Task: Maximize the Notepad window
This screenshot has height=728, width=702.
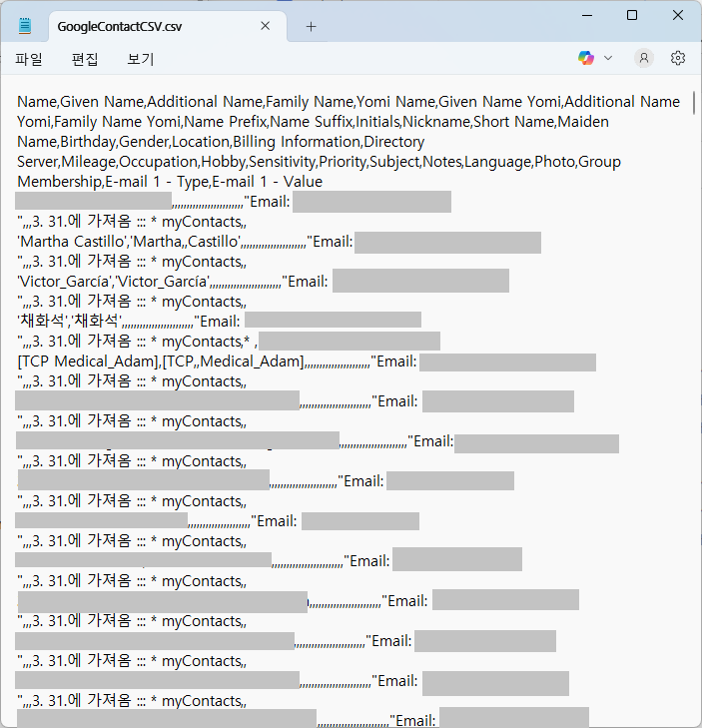Action: 632,15
